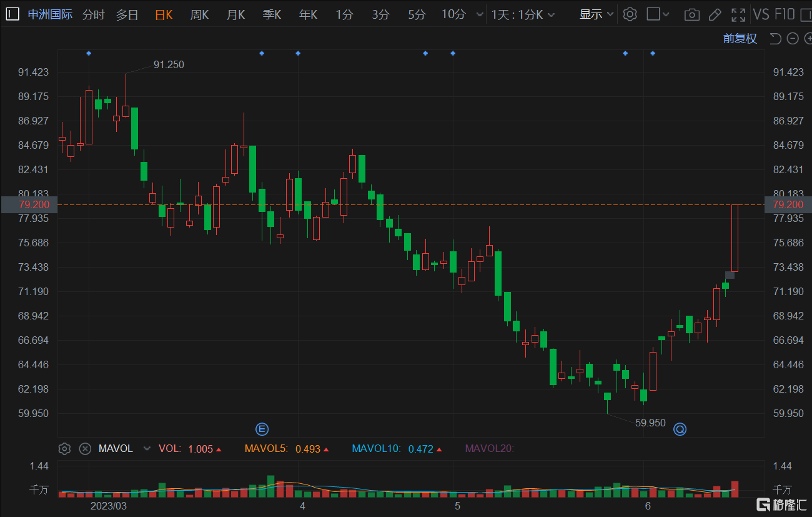Toggle 前复权 price adjustment mode
812x517 pixels.
pyautogui.click(x=740, y=39)
